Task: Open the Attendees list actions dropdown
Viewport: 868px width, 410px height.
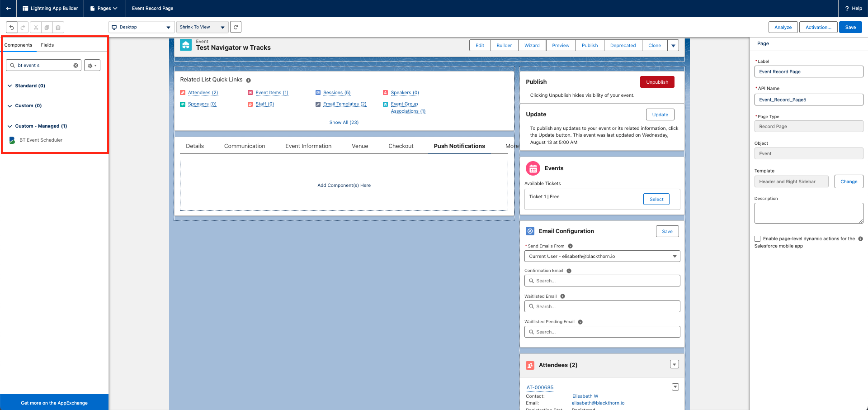Action: [675, 364]
